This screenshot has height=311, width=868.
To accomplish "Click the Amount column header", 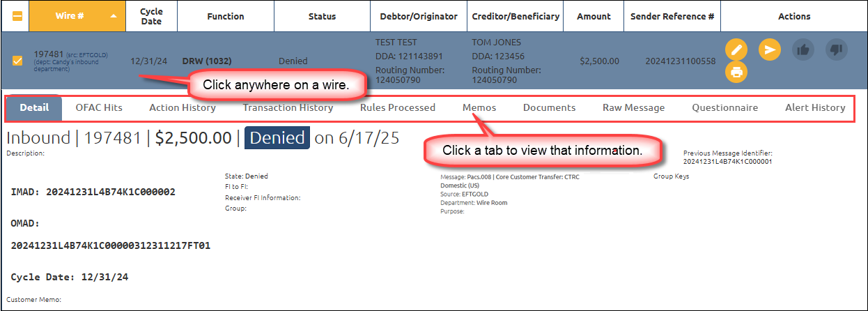I will (x=594, y=16).
